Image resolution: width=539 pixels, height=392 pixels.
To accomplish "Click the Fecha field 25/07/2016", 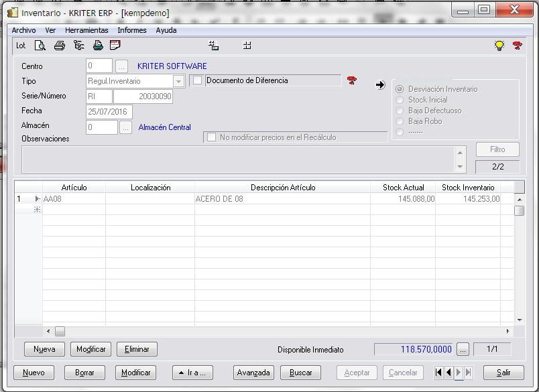I will 109,112.
